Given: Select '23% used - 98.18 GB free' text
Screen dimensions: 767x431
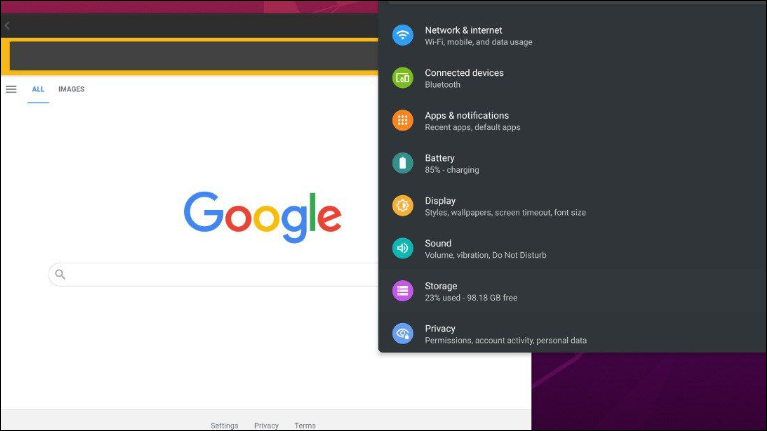Looking at the screenshot, I should pos(471,297).
